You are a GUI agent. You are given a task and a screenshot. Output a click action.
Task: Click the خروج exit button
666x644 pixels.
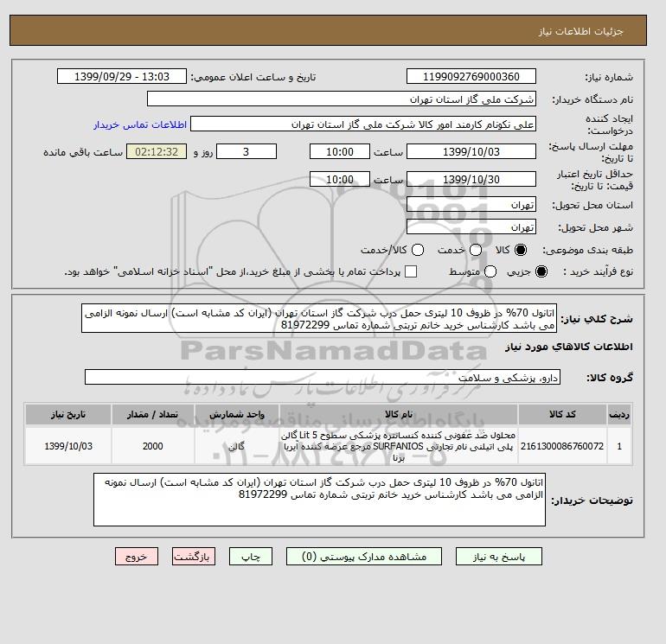tap(137, 557)
